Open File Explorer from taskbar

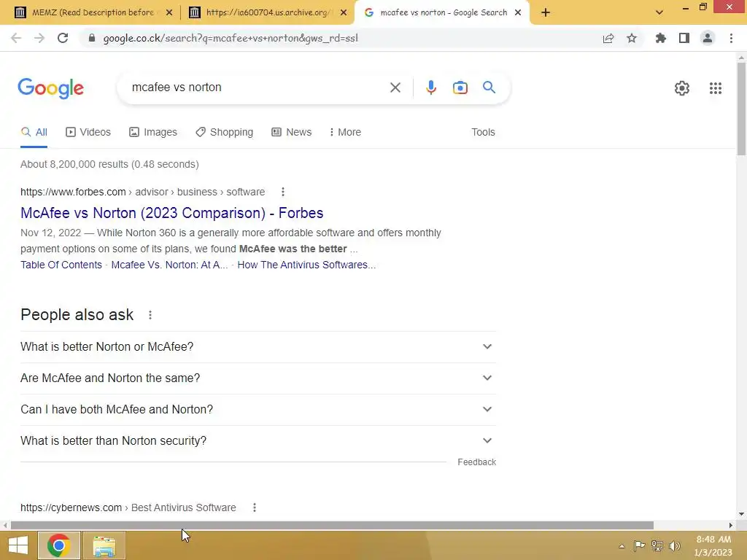pos(104,545)
